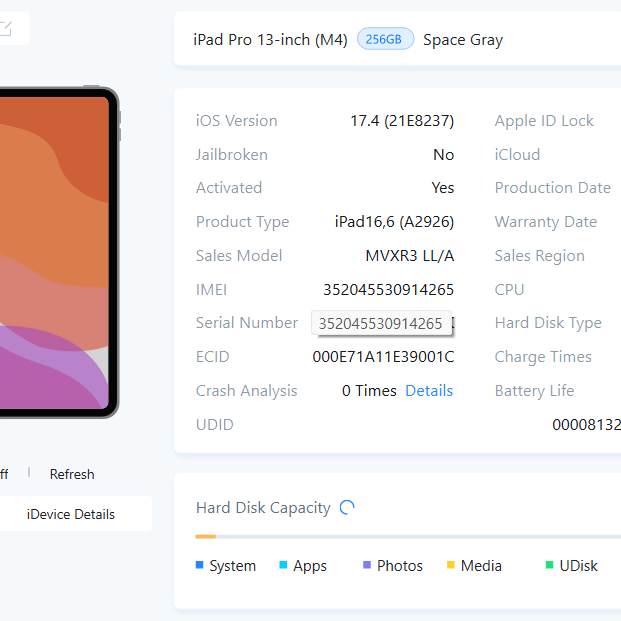Click the blue System legend swatch

click(200, 565)
